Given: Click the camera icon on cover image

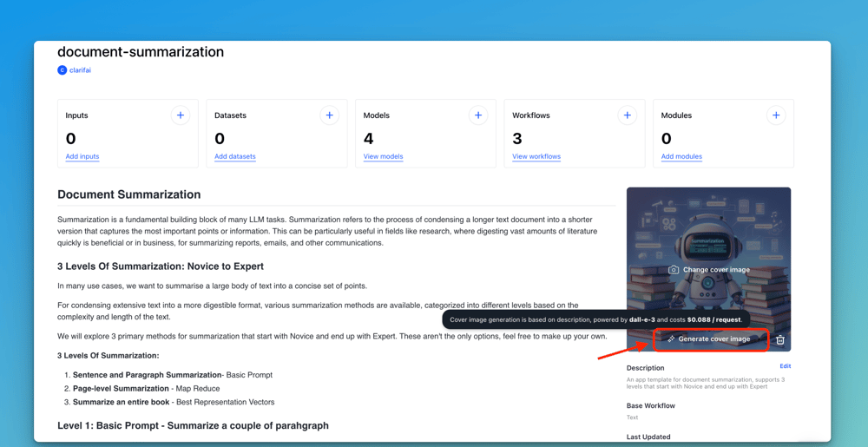Looking at the screenshot, I should click(x=673, y=270).
